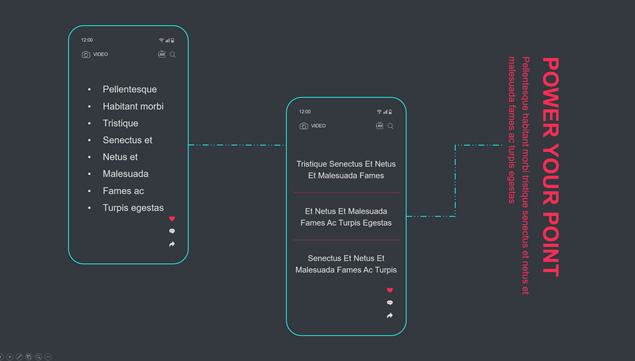Select the 'Tristique' bullet item
The height and width of the screenshot is (361, 635).
pos(120,123)
